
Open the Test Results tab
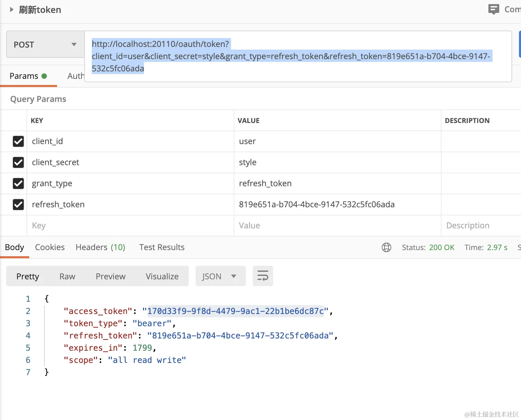[x=162, y=247]
